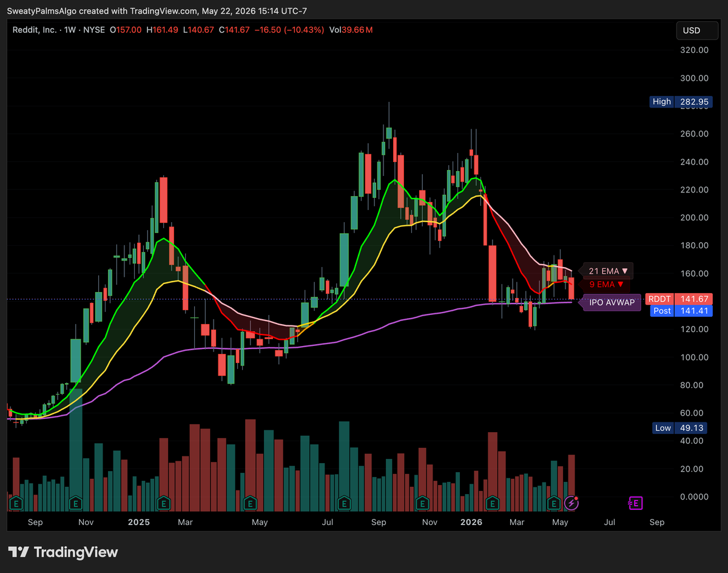Click the close value C141.67
The image size is (728, 573).
(x=235, y=30)
